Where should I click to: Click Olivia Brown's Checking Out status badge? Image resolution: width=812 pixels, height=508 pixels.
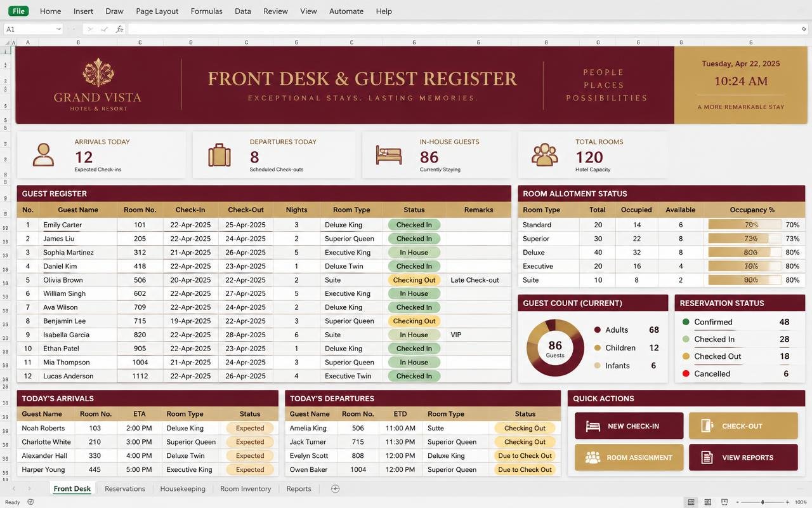(x=414, y=280)
